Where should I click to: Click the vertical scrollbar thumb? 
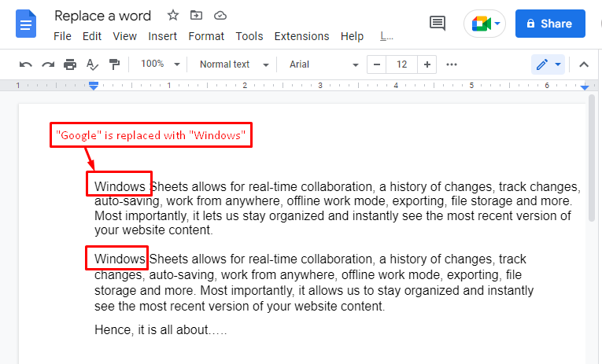tap(592, 158)
